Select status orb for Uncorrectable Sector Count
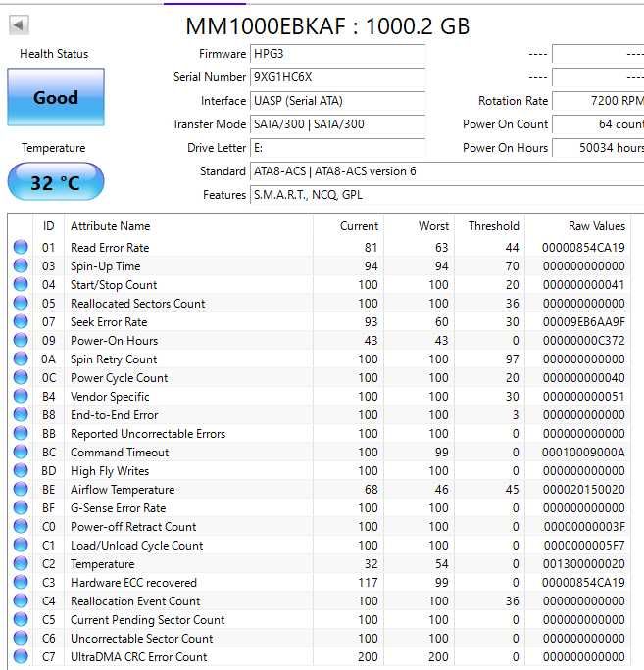This screenshot has height=670, width=644. click(x=21, y=638)
